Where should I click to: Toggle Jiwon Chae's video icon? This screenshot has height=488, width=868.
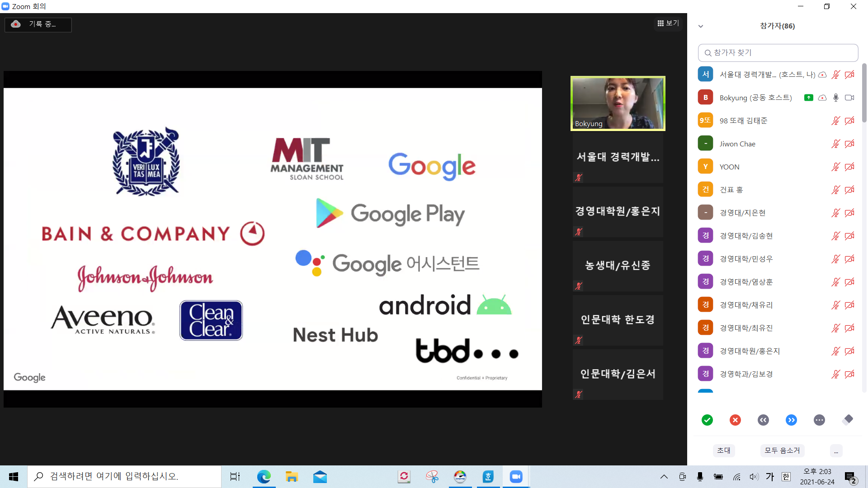[849, 144]
